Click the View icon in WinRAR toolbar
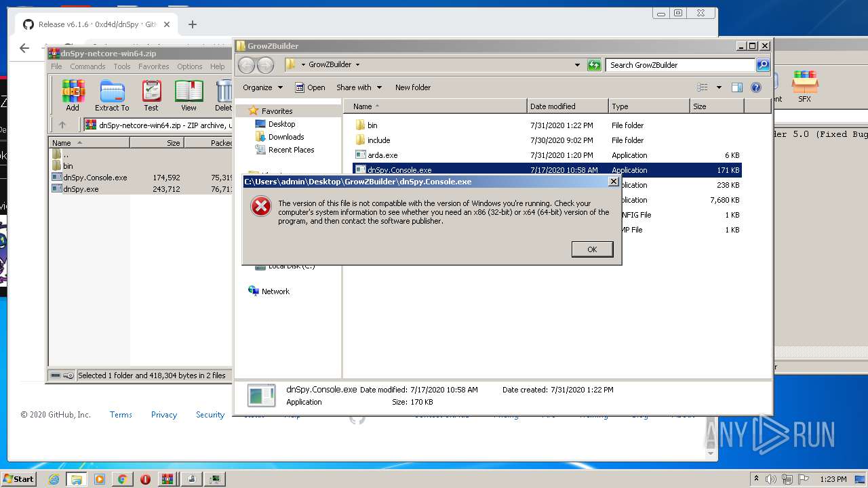This screenshot has width=868, height=488. coord(189,95)
